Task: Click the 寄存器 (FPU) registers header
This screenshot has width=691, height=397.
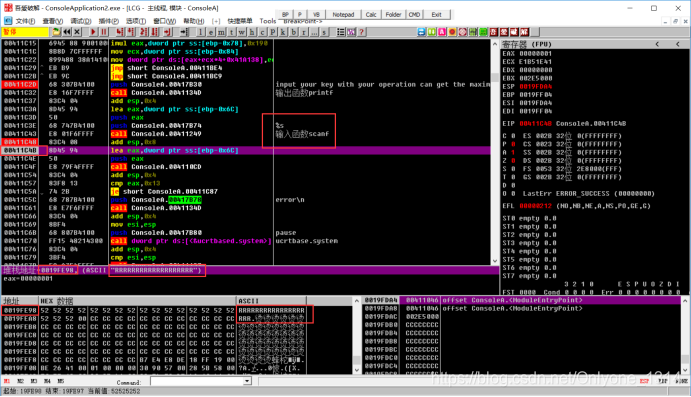Action: [x=527, y=44]
